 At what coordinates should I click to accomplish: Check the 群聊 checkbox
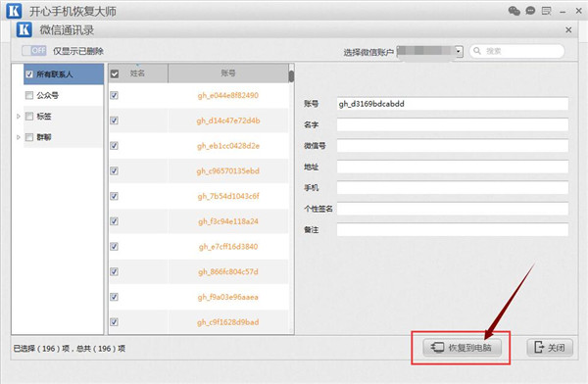pyautogui.click(x=29, y=137)
